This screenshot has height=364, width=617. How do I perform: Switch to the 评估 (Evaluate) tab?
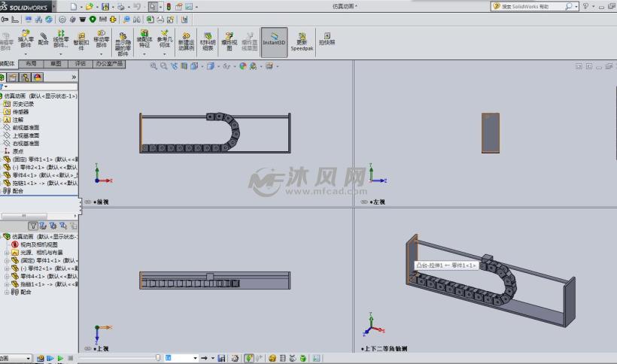[x=81, y=64]
